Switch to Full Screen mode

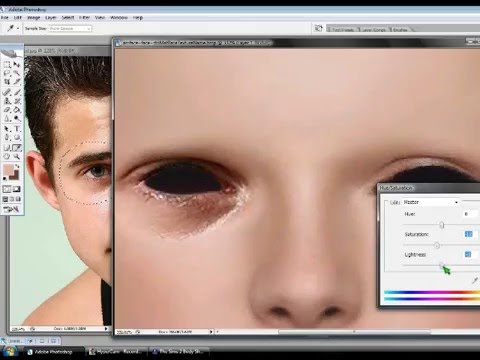[x=18, y=199]
